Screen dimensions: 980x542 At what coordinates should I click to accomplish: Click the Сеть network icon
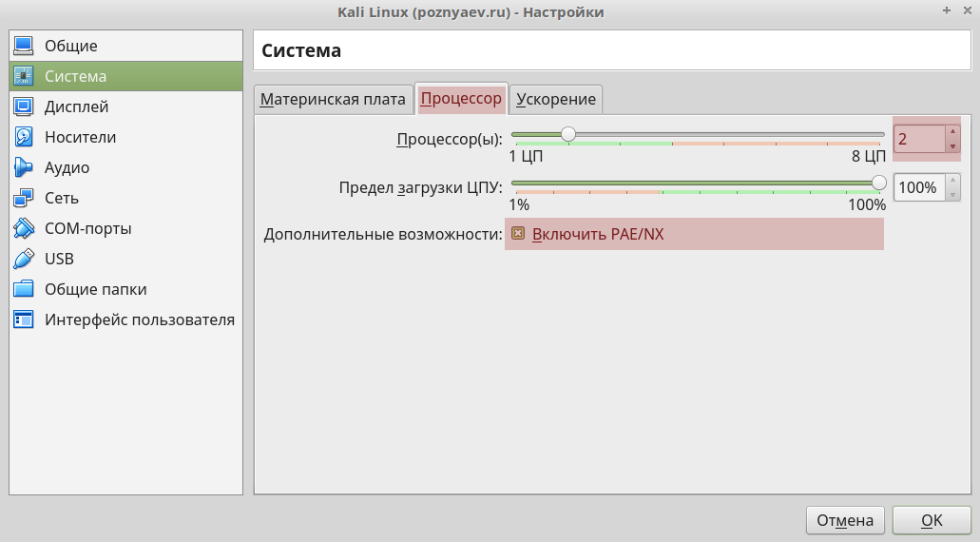[24, 198]
